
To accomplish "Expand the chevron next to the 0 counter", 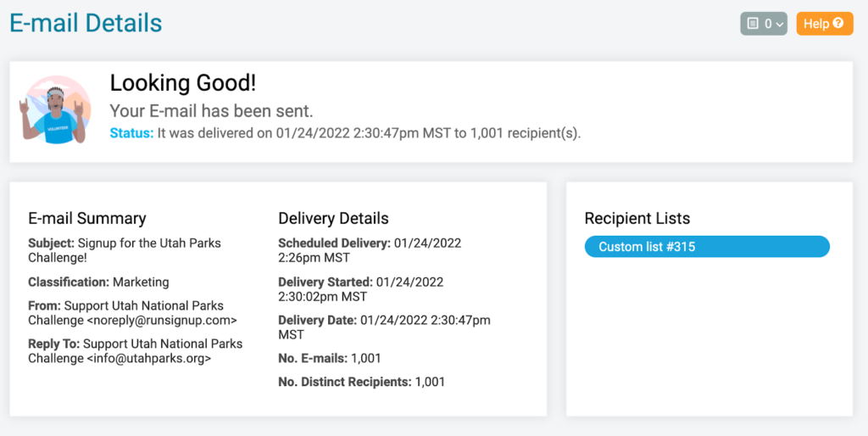I will (779, 25).
